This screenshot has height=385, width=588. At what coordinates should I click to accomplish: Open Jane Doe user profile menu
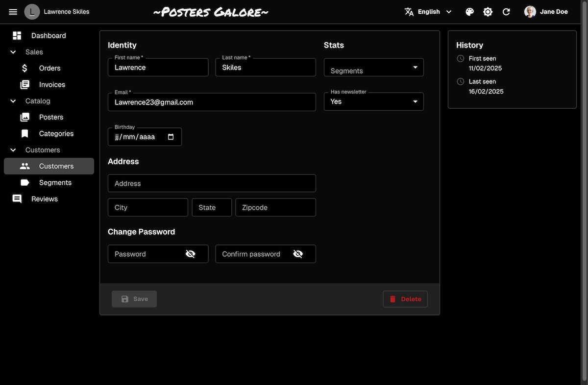tap(546, 12)
